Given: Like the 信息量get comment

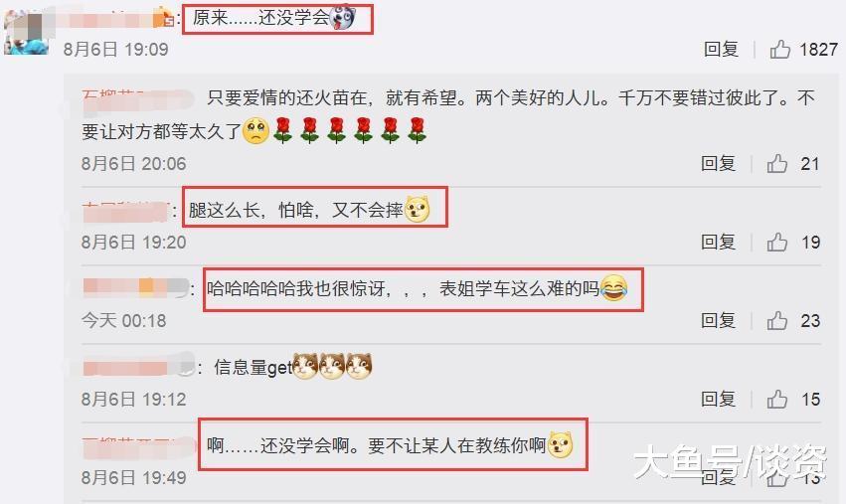Looking at the screenshot, I should 777,400.
